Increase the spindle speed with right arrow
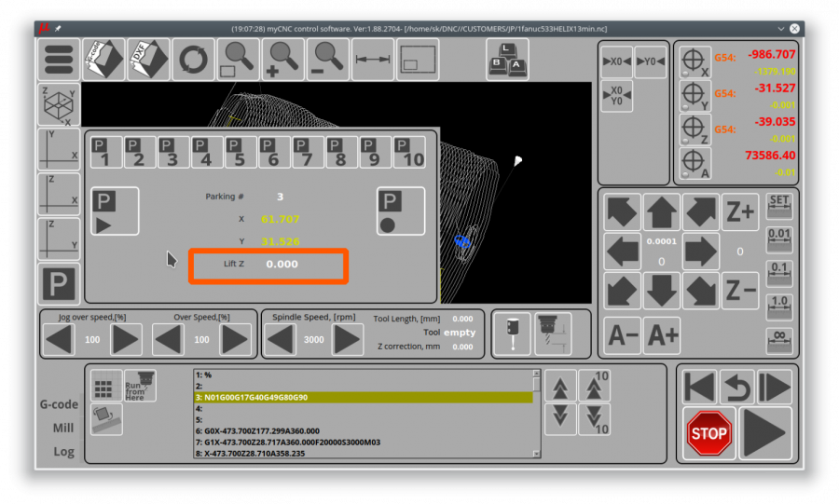 point(348,339)
